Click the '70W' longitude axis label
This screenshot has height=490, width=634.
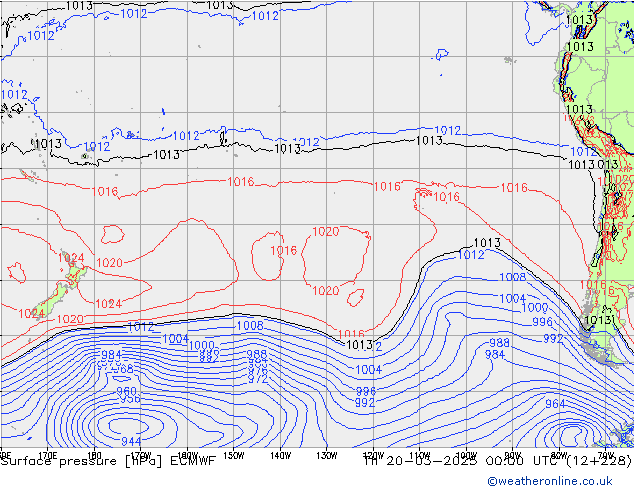coord(606,455)
